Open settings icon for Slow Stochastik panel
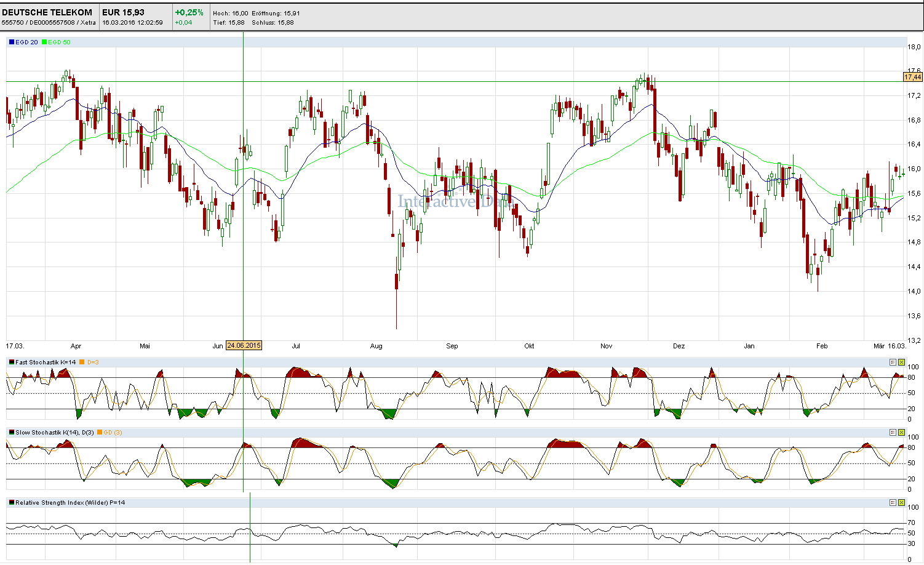This screenshot has height=565, width=924. coord(893,433)
